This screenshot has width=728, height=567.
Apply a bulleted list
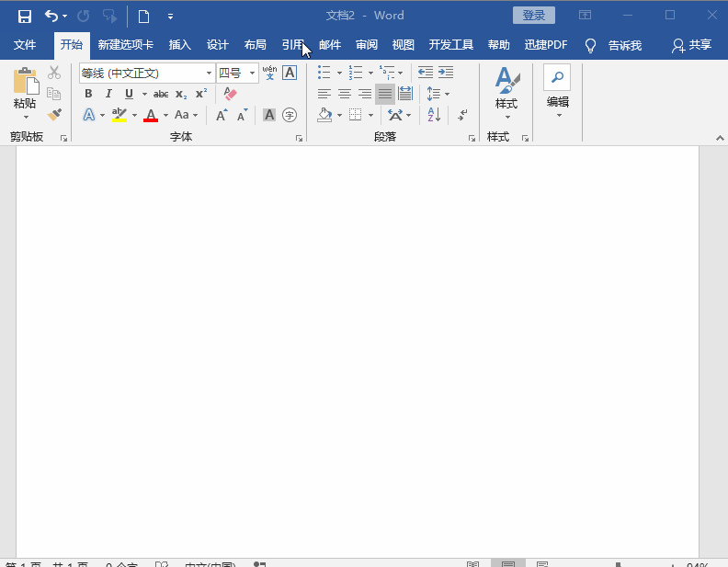click(324, 73)
